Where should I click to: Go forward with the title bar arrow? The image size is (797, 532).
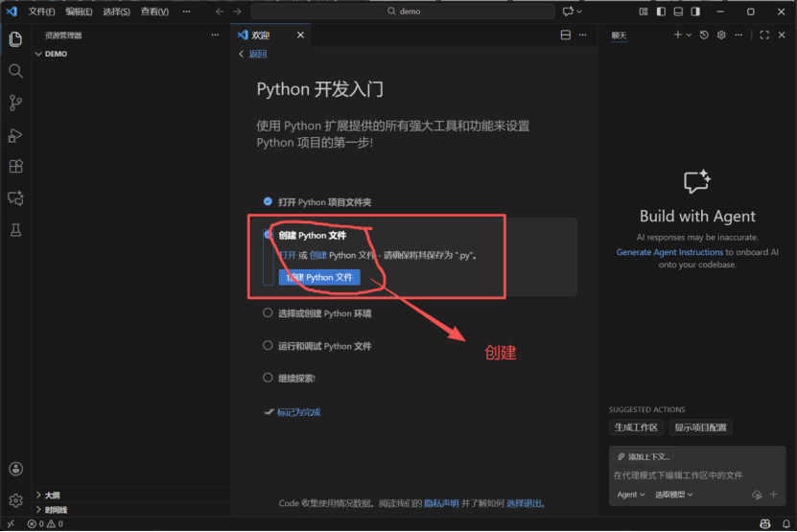point(237,12)
